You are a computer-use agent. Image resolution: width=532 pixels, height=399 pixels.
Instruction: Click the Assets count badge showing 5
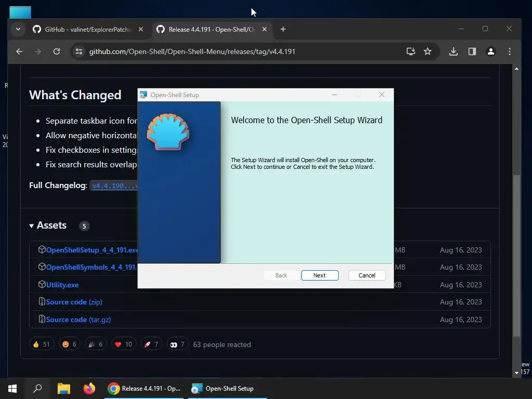coord(84,226)
